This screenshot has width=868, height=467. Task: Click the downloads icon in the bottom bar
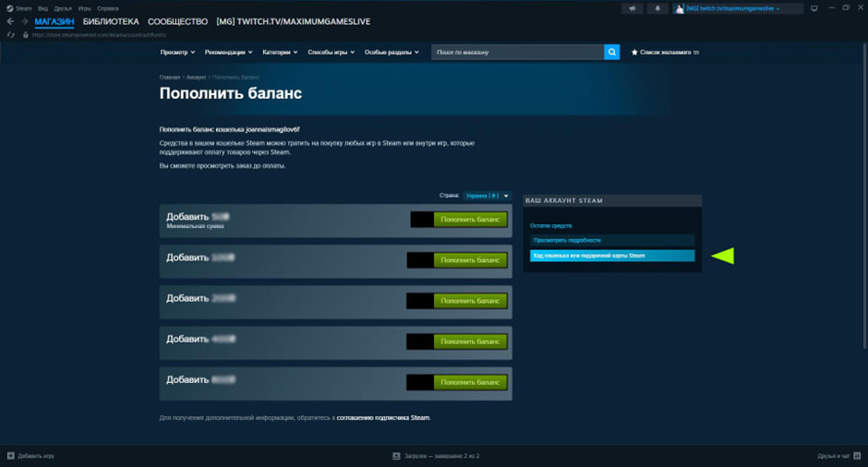coord(396,456)
